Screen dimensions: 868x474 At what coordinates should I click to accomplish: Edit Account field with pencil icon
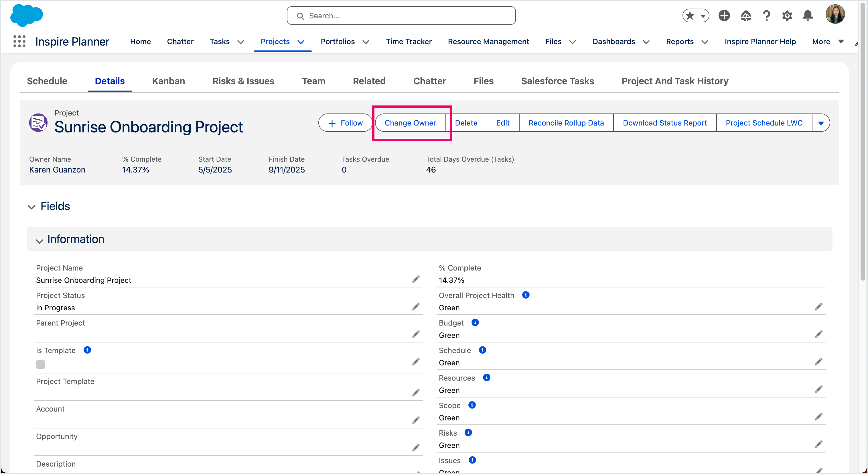pos(416,420)
